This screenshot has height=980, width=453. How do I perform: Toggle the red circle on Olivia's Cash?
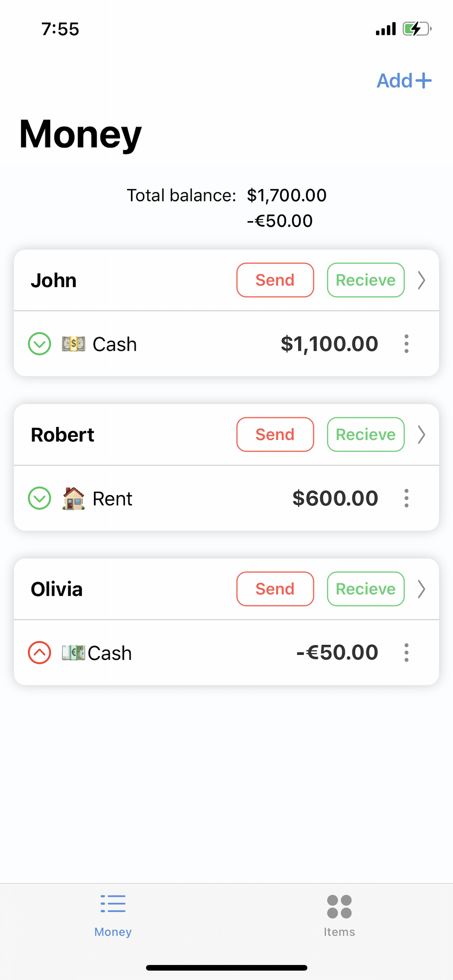tap(40, 653)
